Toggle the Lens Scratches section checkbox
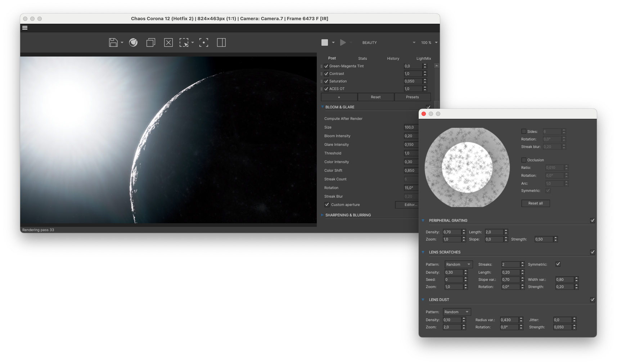 pyautogui.click(x=593, y=252)
